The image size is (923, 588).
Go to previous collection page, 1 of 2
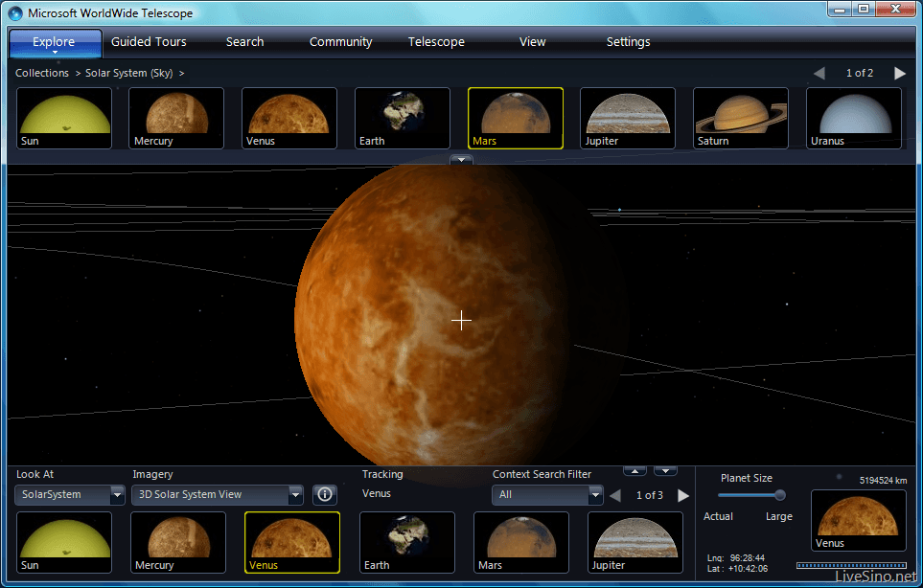pos(819,73)
